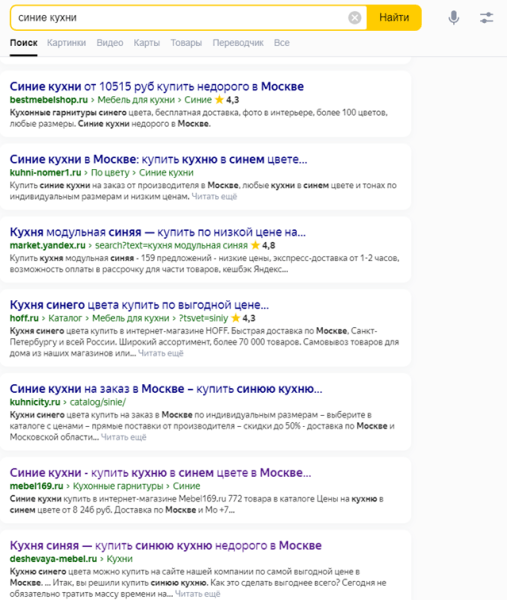
Task: Open result Синие кухни от 10515 руб
Action: point(157,86)
